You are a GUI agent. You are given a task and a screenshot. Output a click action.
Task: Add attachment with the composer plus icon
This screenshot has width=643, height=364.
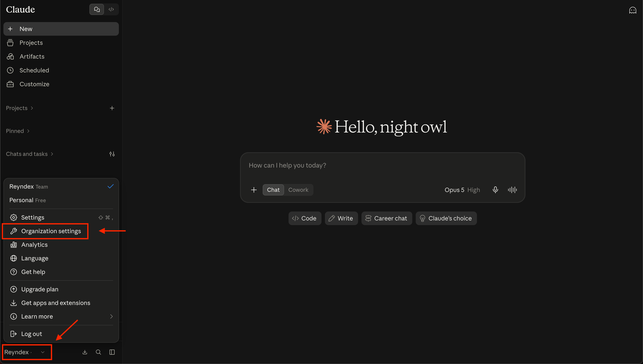click(253, 190)
